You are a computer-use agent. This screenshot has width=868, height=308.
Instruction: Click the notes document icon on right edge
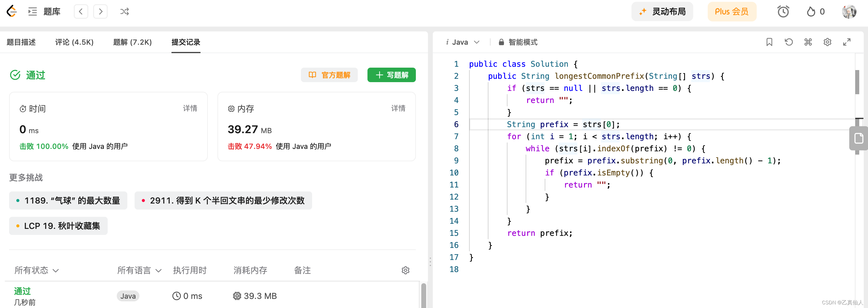[x=859, y=138]
